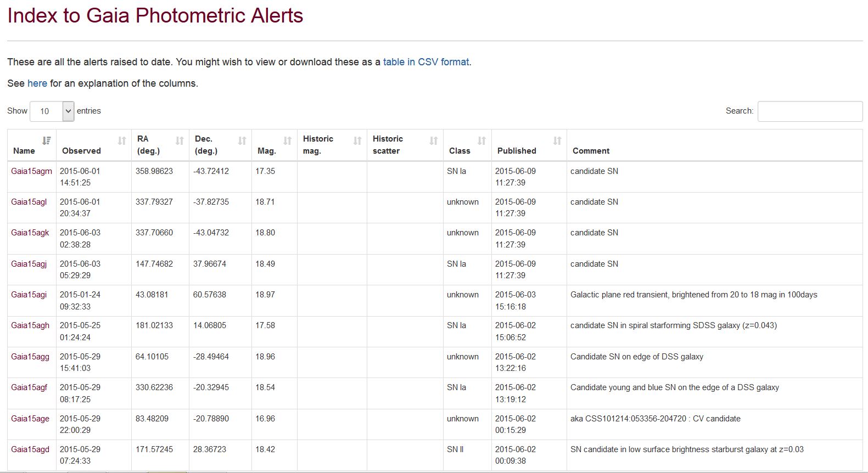This screenshot has width=868, height=473.
Task: Select published date 2015-06-02 13:19:12
Action: coord(516,393)
